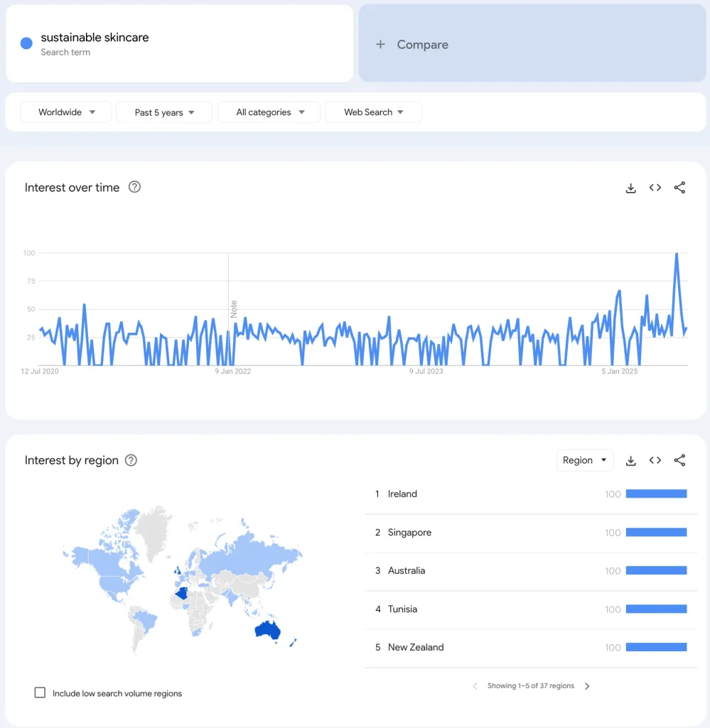Expand the Past 5 years time filter
Viewport: 710px width, 728px height.
click(164, 112)
